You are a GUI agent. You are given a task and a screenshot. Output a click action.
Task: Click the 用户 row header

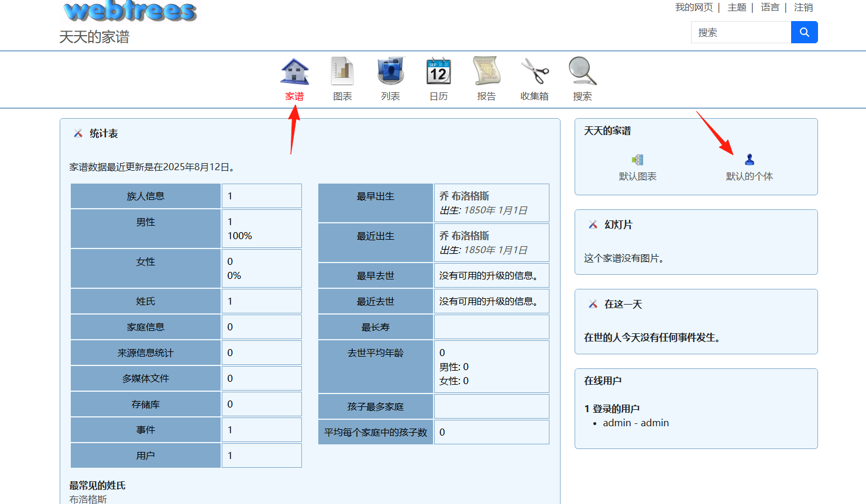point(146,455)
